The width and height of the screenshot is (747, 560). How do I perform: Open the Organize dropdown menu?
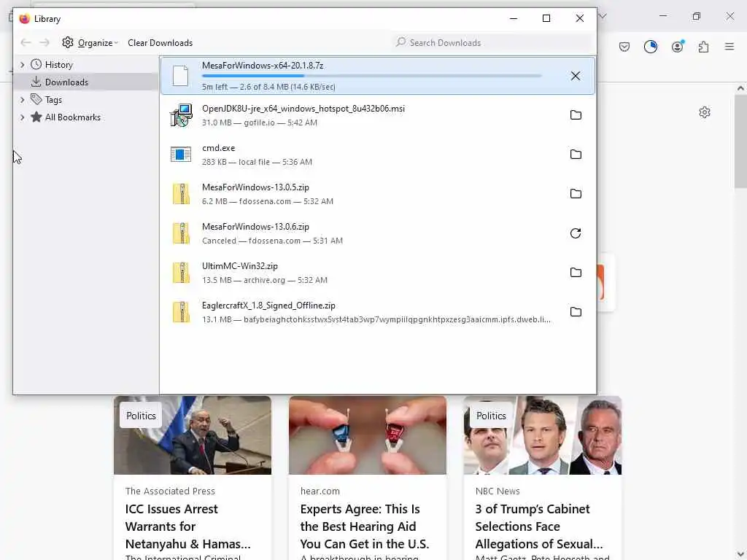pyautogui.click(x=98, y=43)
